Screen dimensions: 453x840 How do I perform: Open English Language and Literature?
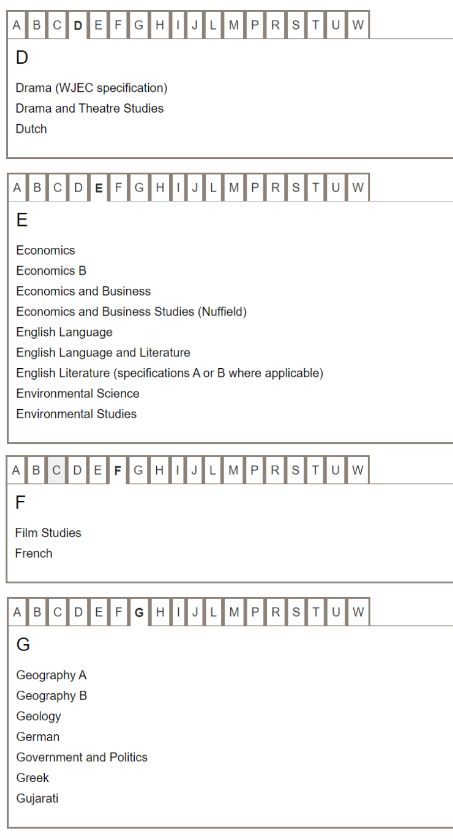[x=103, y=352]
